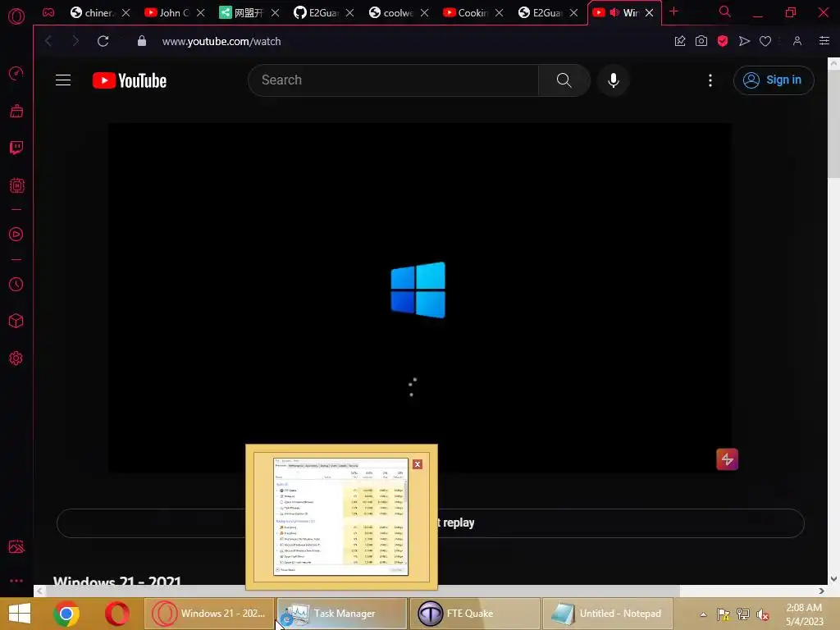This screenshot has width=840, height=630.
Task: Click the red lightning badge over the video
Action: point(727,459)
